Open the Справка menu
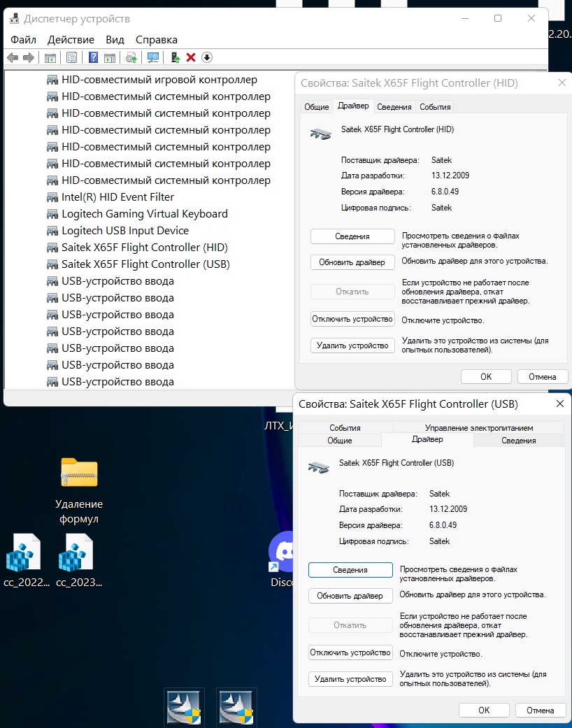The height and width of the screenshot is (728, 572). pyautogui.click(x=157, y=40)
